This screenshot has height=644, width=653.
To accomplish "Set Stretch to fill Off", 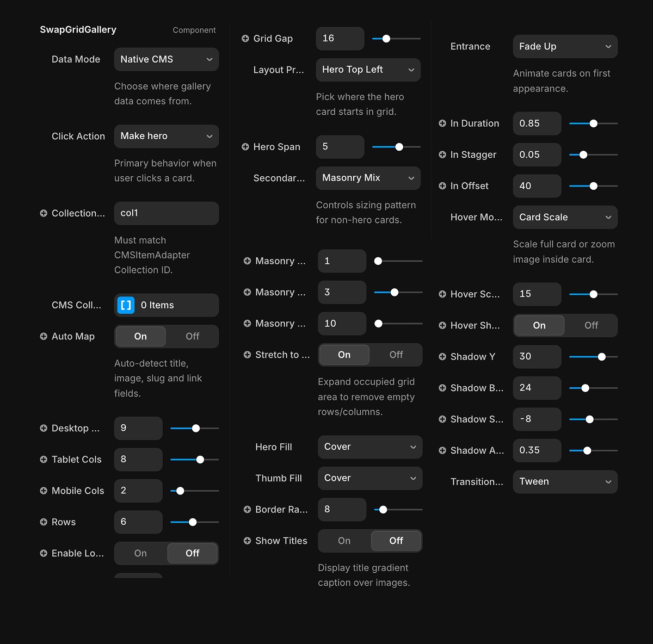I will tap(396, 355).
